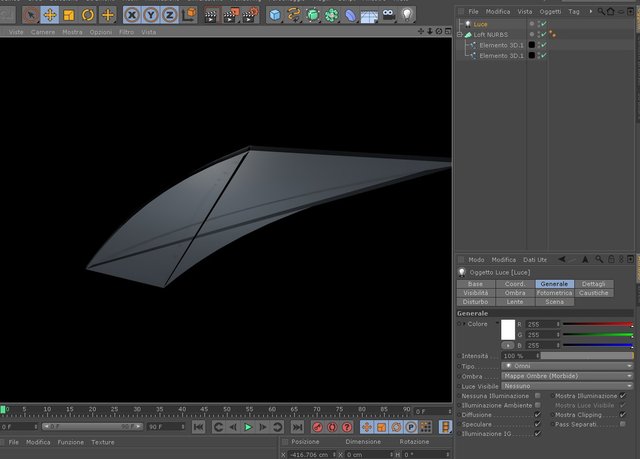Switch to the Dettagli tab
This screenshot has width=640, height=459.
point(593,284)
